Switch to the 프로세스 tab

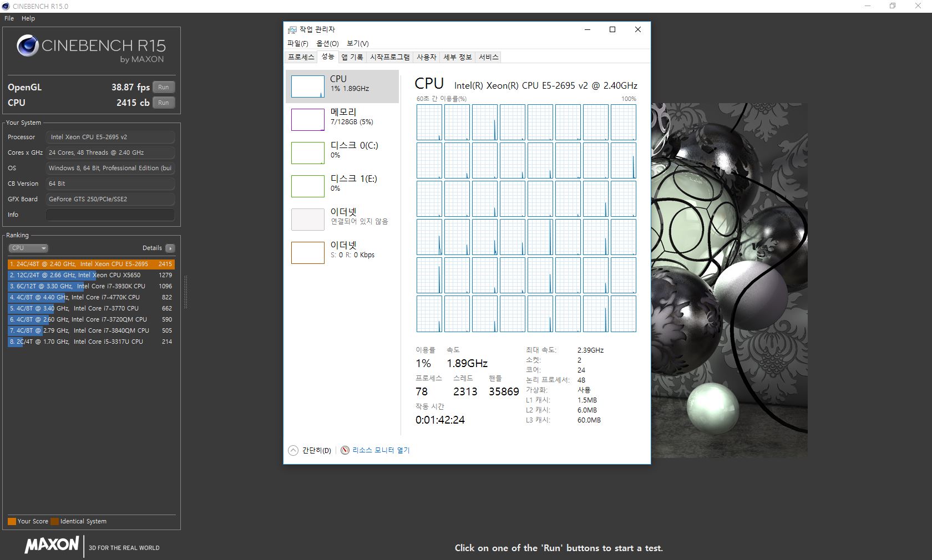click(301, 57)
